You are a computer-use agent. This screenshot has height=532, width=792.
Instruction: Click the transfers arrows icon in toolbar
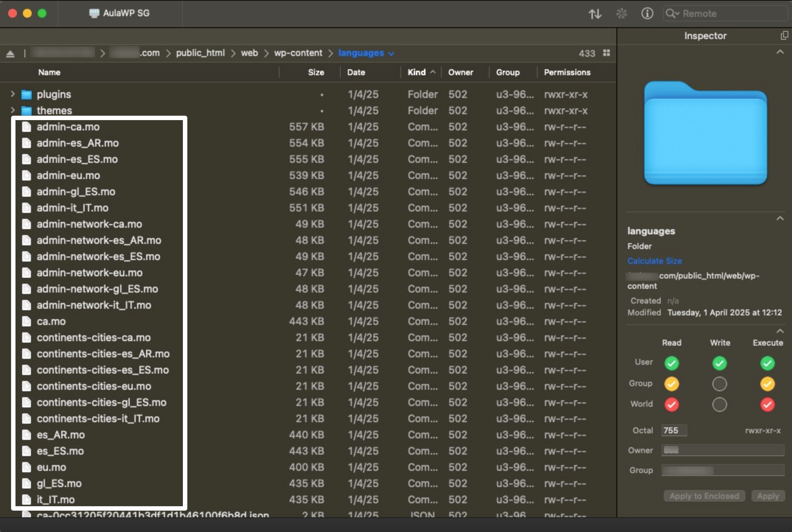click(595, 14)
